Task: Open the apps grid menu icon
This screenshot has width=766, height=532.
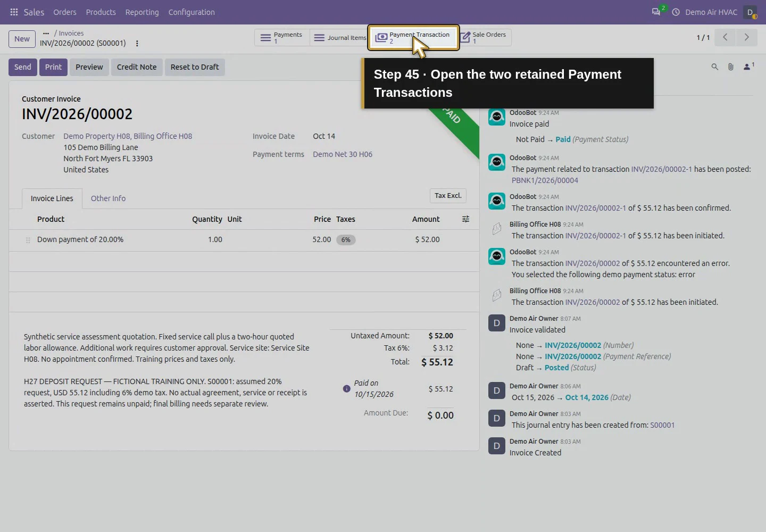Action: tap(14, 12)
